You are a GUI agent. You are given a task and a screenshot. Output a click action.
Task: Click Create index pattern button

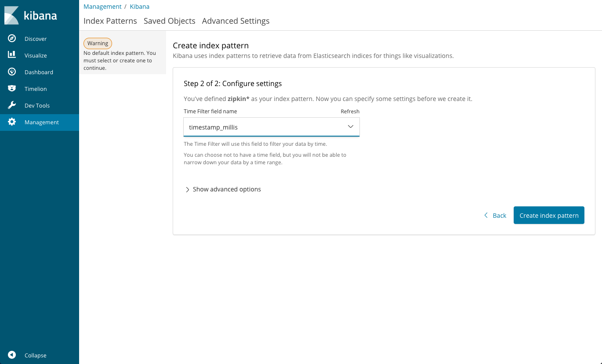549,215
